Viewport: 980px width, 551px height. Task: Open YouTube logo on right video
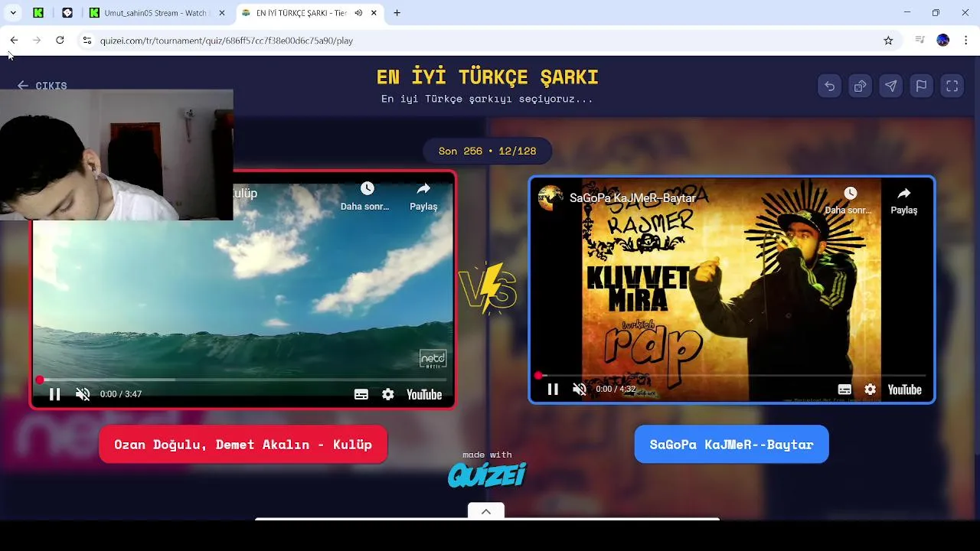pos(904,390)
